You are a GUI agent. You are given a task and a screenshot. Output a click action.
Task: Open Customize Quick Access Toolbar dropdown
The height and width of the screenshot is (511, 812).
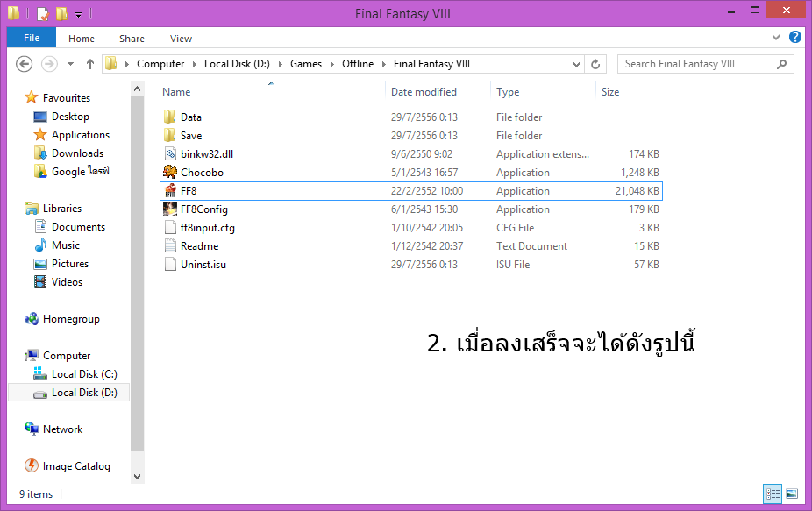[78, 15]
